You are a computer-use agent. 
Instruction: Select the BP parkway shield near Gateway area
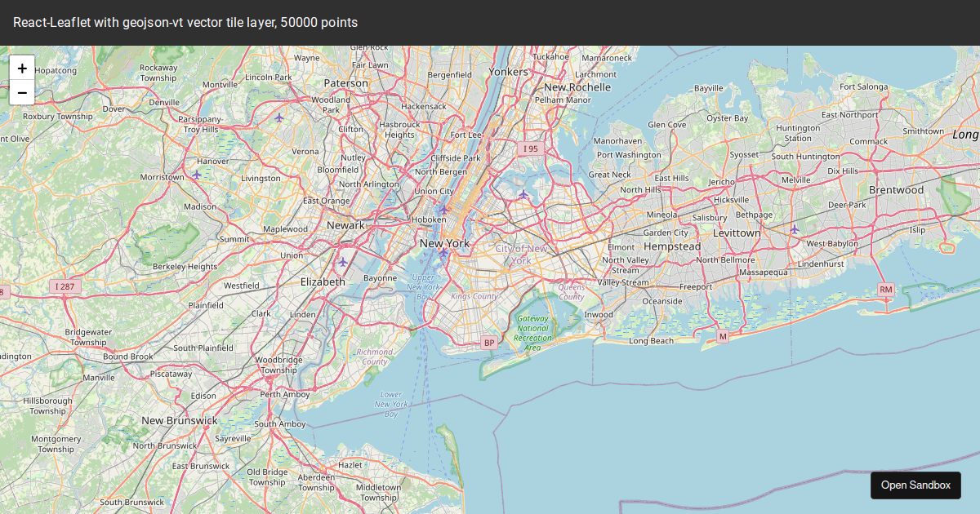pyautogui.click(x=488, y=342)
